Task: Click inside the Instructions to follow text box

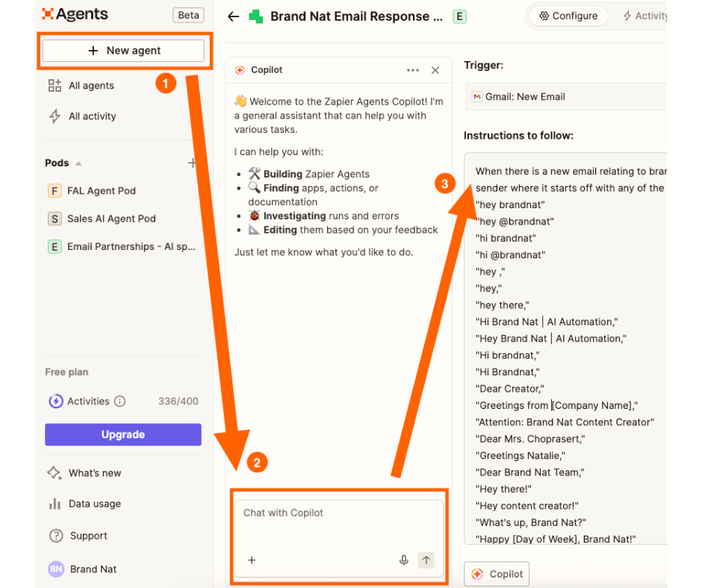Action: click(x=566, y=348)
